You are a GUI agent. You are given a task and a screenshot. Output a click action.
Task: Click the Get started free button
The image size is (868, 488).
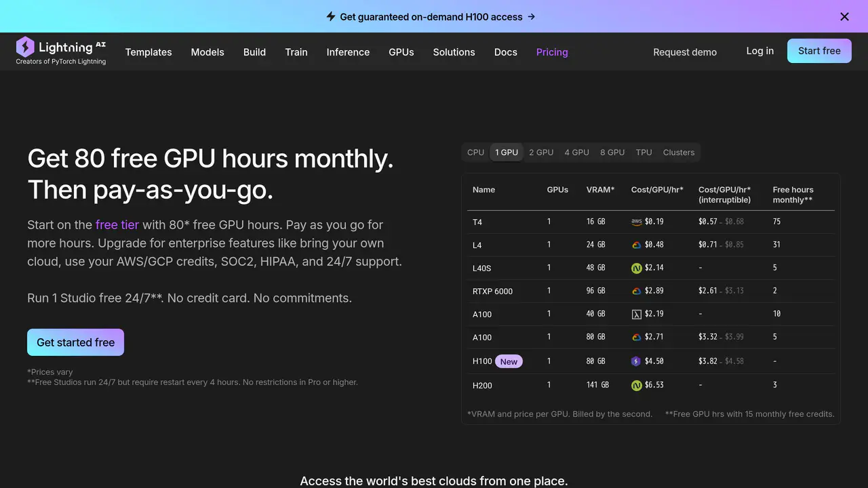[x=75, y=342]
